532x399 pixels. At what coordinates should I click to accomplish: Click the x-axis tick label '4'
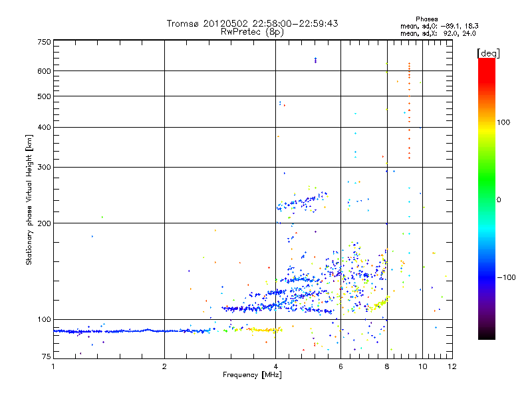click(276, 366)
